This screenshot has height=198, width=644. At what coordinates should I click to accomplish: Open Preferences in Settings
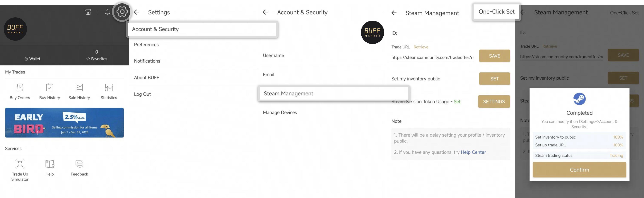pos(146,45)
